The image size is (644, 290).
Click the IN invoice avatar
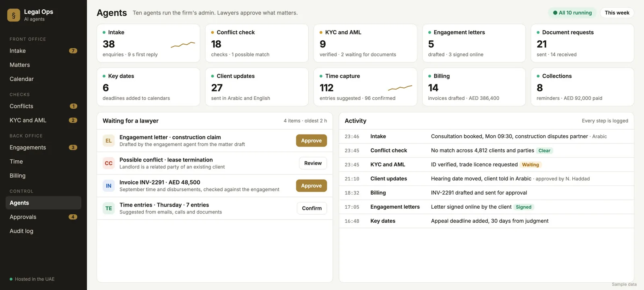109,186
